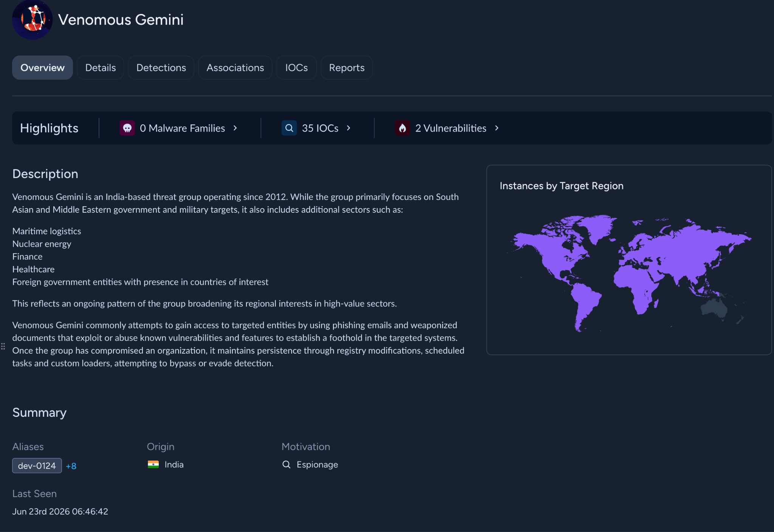Click the Foreign government entities line
The image size is (774, 532).
coord(141,282)
